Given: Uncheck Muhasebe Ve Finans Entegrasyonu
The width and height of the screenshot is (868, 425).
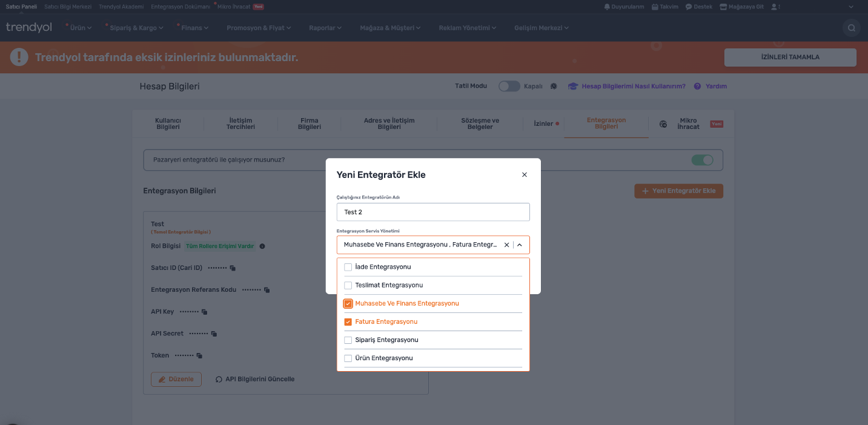Looking at the screenshot, I should tap(348, 303).
